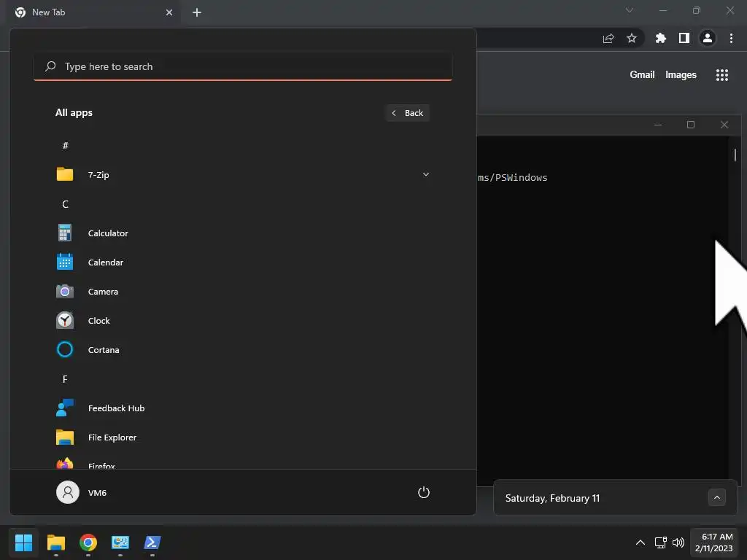Open the Google apps grid
This screenshot has width=747, height=560.
[722, 75]
